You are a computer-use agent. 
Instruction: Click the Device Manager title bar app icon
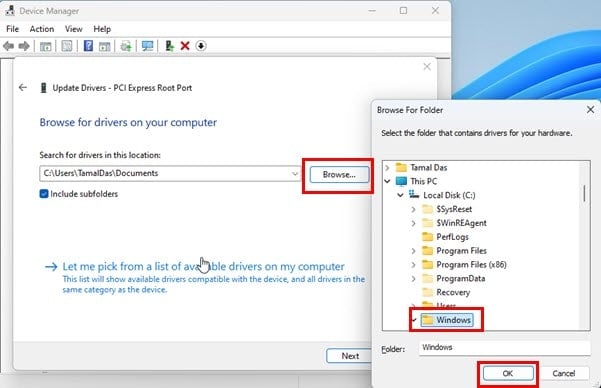click(10, 10)
